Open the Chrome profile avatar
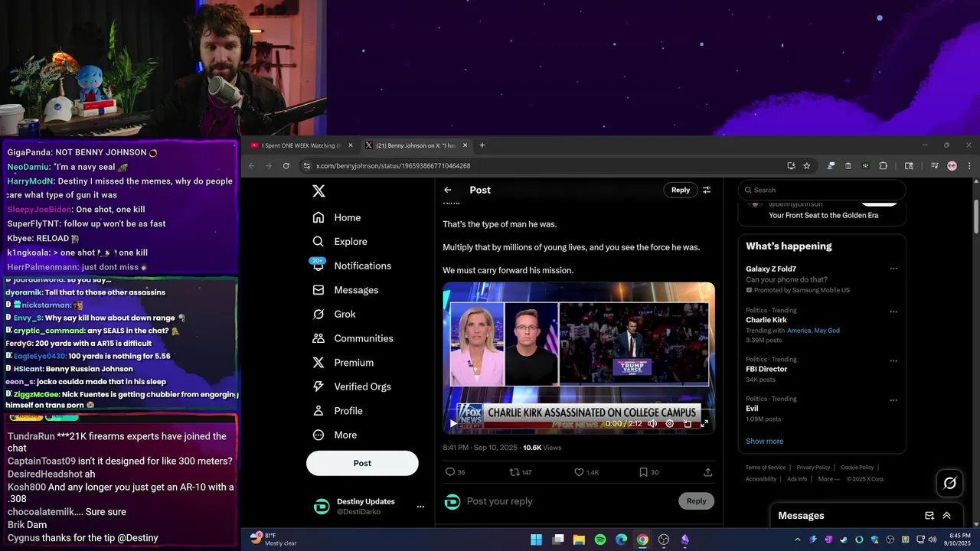 952,166
